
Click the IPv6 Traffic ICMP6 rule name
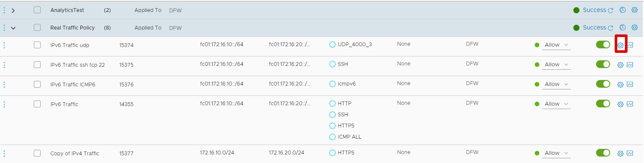click(73, 84)
